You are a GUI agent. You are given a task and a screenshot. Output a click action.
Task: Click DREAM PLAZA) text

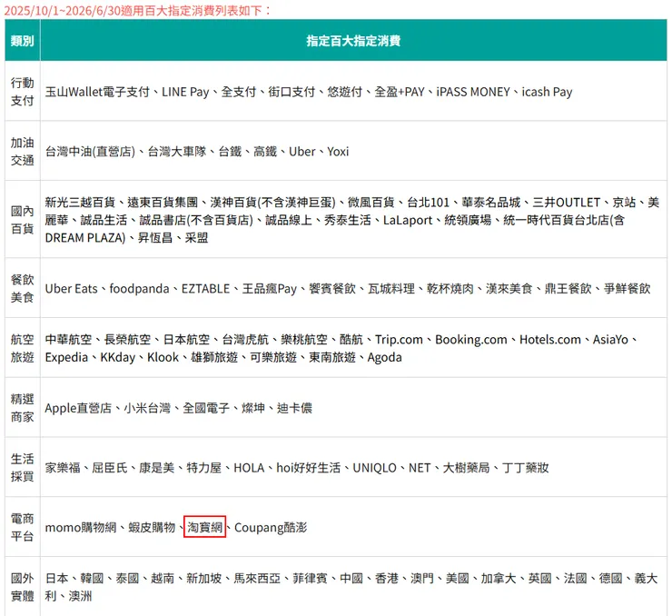click(x=85, y=237)
